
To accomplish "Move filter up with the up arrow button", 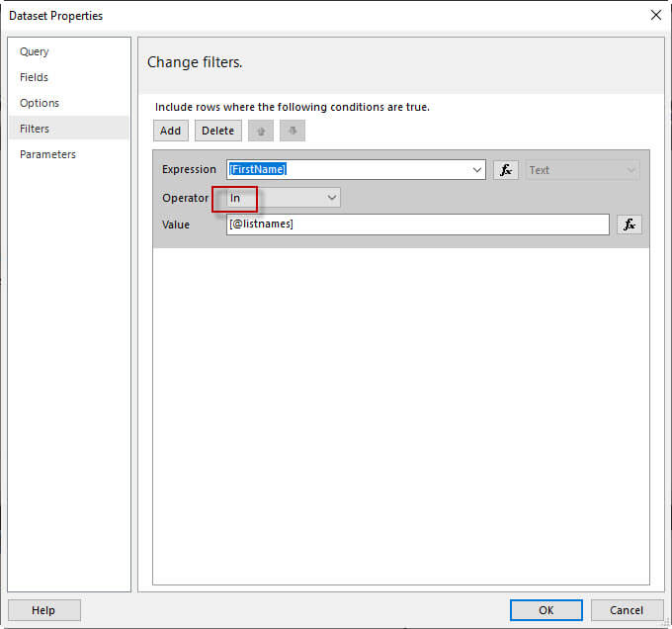I will coord(261,131).
